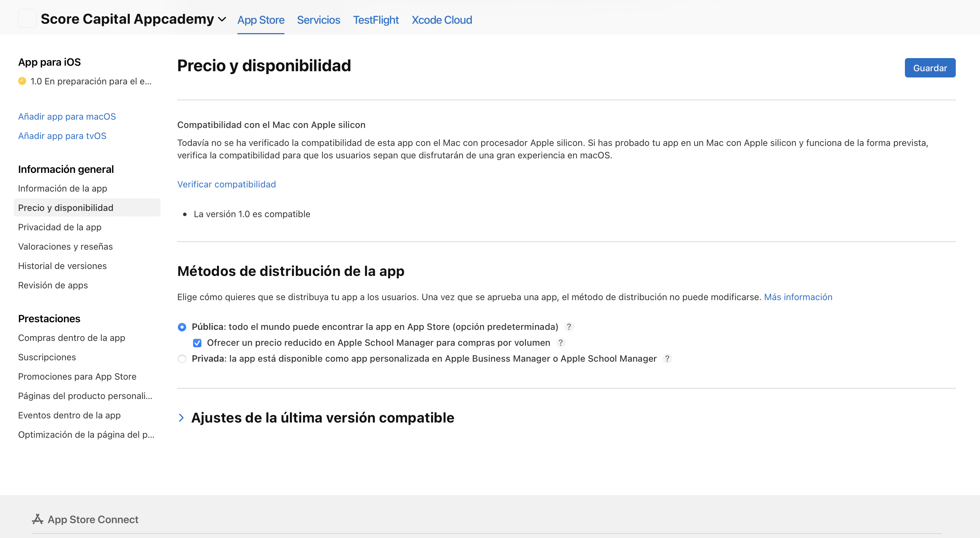Click the Privada option label text
This screenshot has width=980, height=538.
coord(424,359)
